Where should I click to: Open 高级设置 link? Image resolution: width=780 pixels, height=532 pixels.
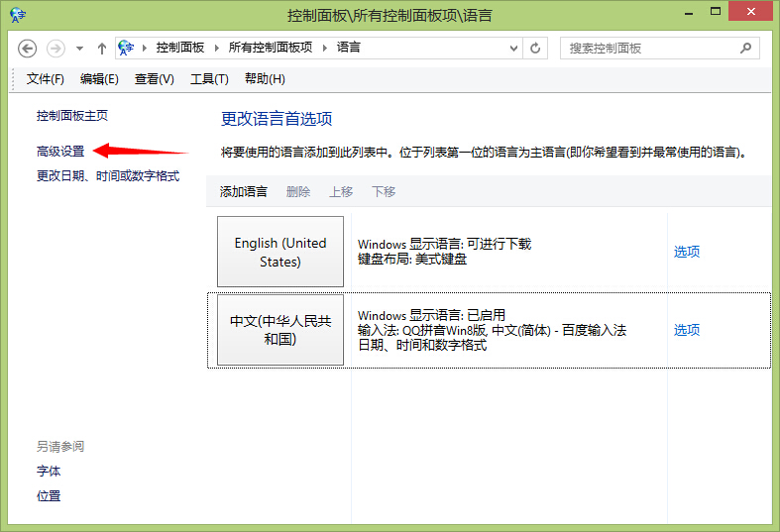pyautogui.click(x=60, y=152)
